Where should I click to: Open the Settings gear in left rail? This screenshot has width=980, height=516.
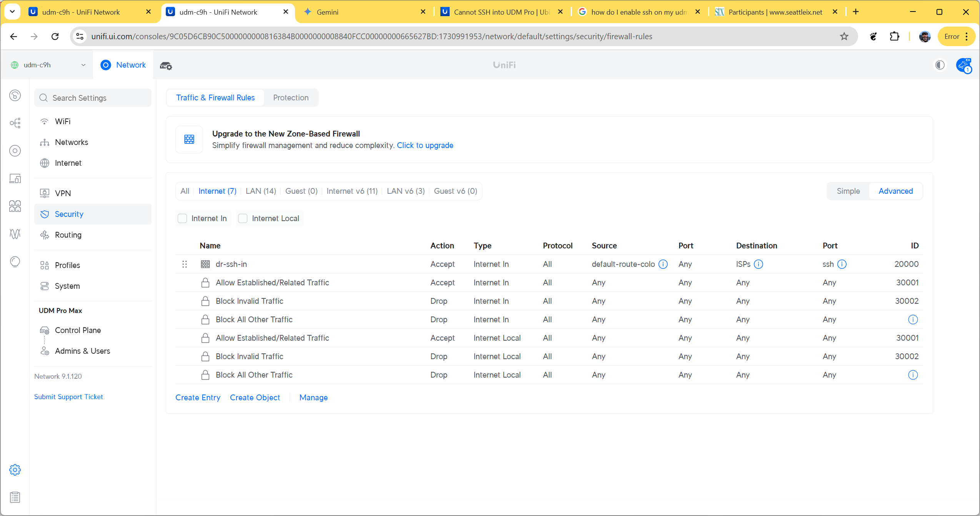click(15, 469)
